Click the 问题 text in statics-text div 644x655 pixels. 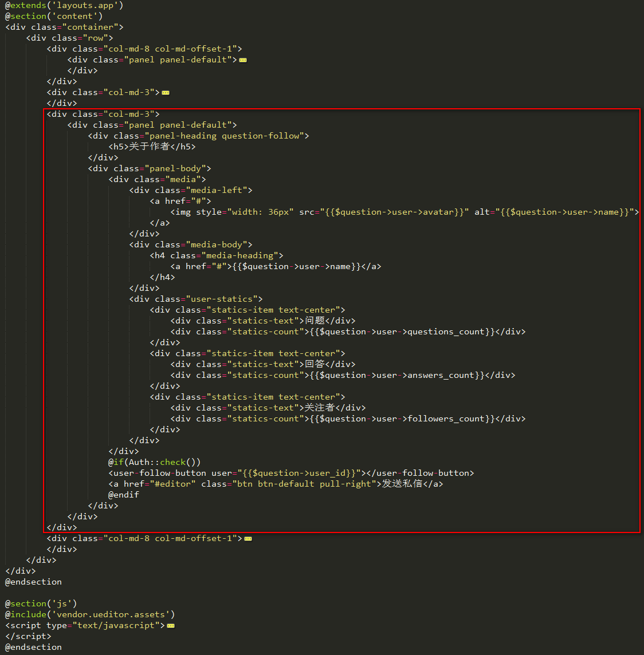click(x=315, y=321)
